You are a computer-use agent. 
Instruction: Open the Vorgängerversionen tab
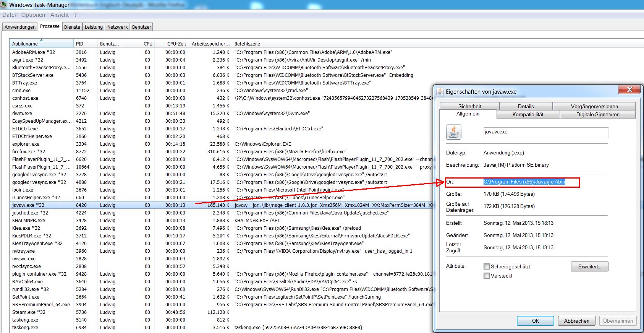point(594,106)
